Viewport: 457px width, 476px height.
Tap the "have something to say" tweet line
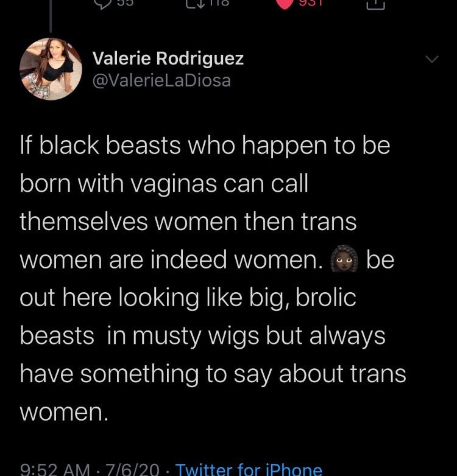pyautogui.click(x=213, y=374)
